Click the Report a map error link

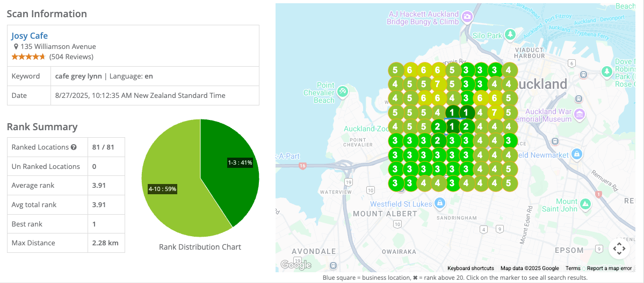(609, 268)
